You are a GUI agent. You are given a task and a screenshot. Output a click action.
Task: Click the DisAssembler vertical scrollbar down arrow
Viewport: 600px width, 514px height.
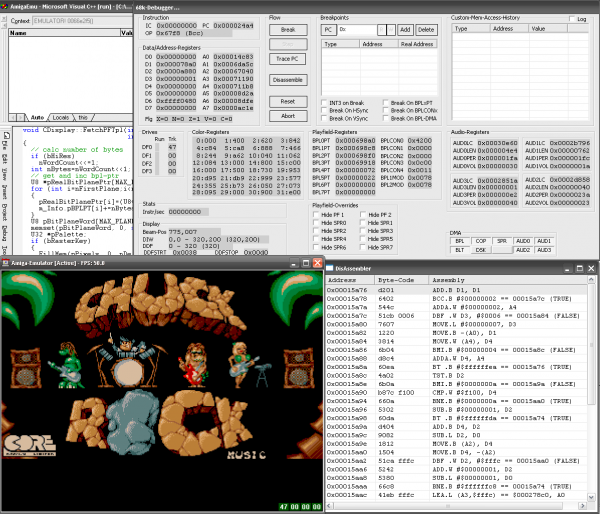[x=592, y=497]
